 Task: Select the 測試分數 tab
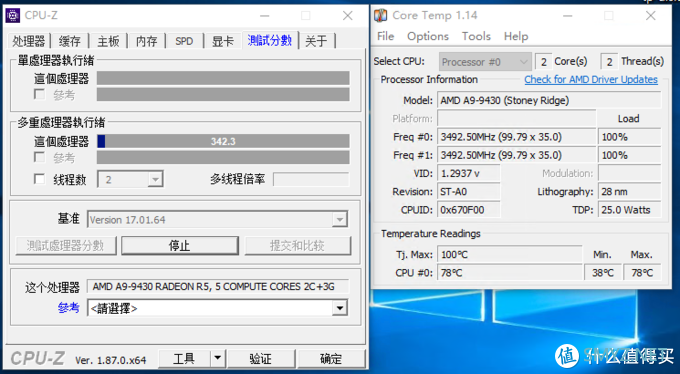click(x=270, y=40)
